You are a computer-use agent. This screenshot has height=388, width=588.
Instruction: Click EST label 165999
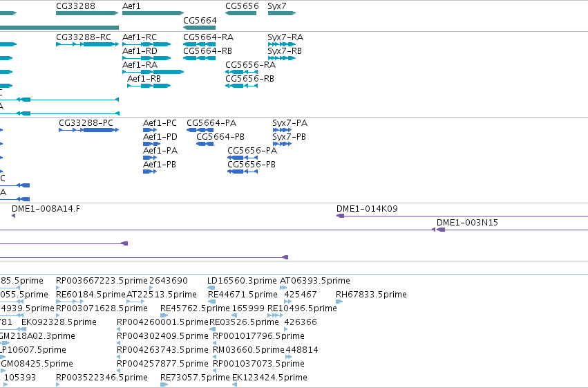(248, 308)
